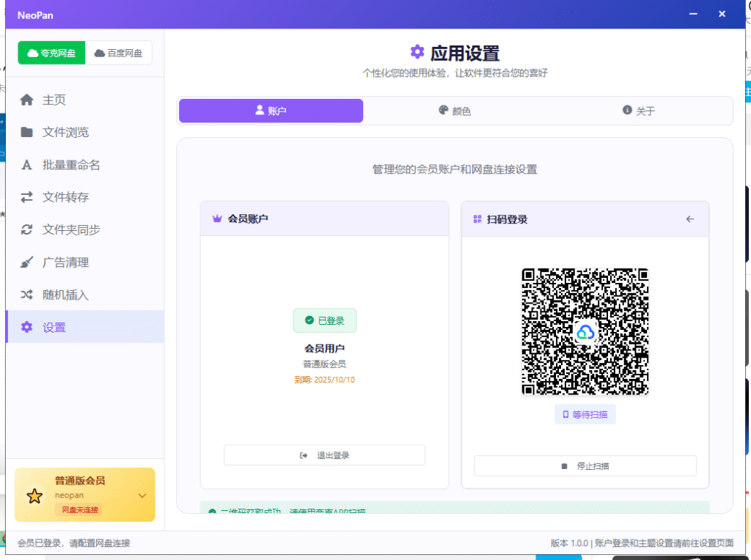Image resolution: width=751 pixels, height=560 pixels.
Task: Open 文件夹同步 section
Action: pos(85,229)
